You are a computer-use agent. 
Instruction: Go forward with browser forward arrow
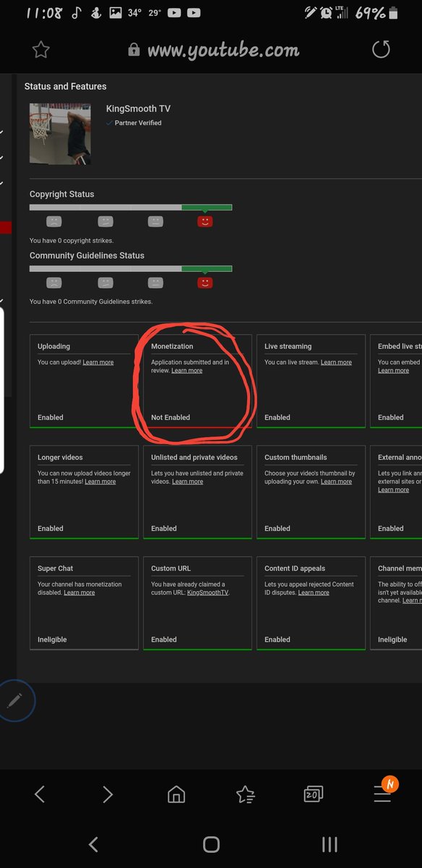108,794
